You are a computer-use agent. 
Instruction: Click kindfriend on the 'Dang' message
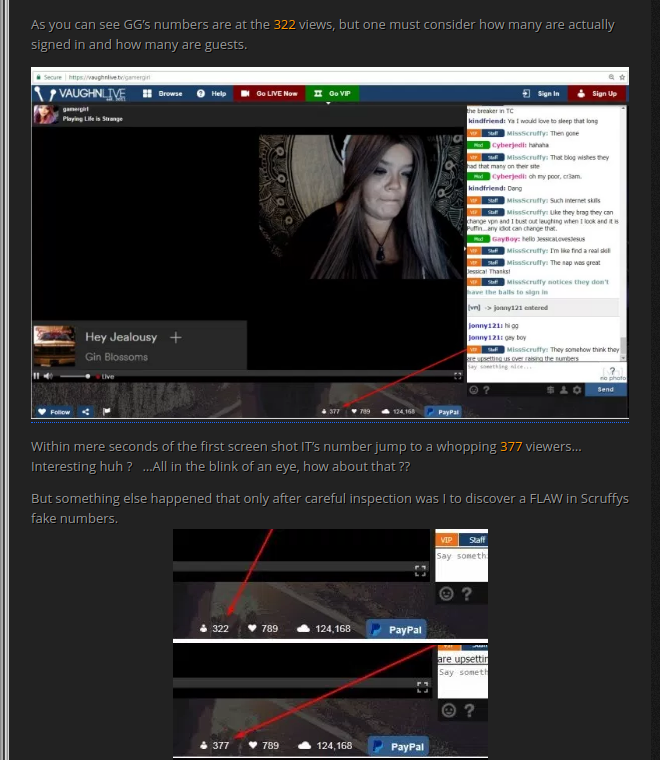pyautogui.click(x=487, y=188)
